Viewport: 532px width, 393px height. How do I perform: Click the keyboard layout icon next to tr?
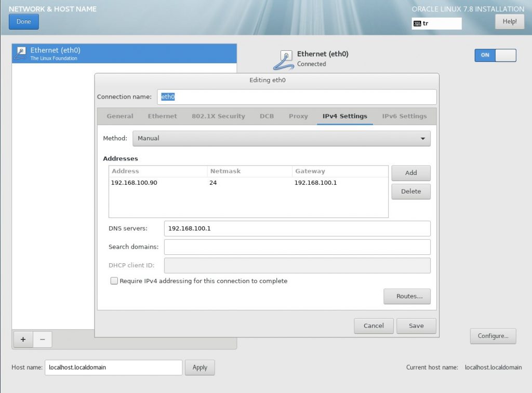(x=417, y=23)
